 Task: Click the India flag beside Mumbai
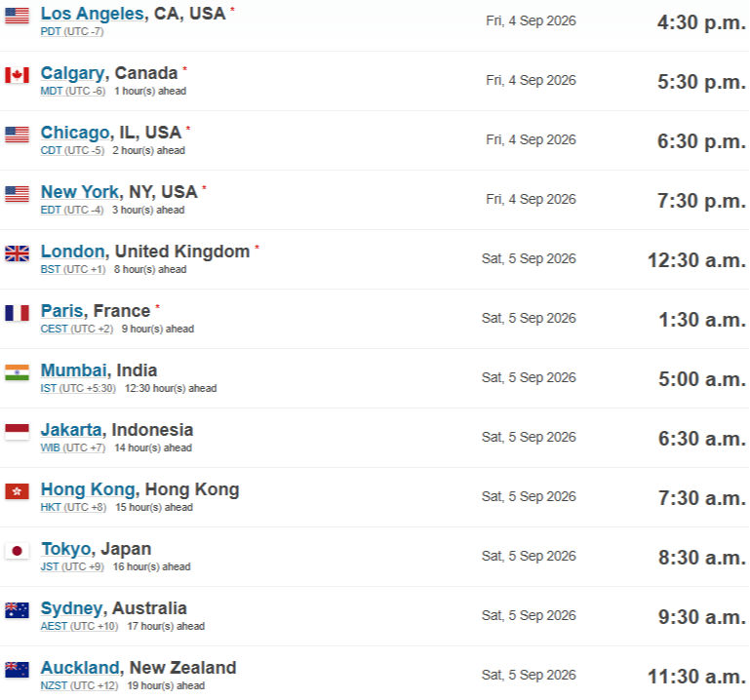[17, 372]
